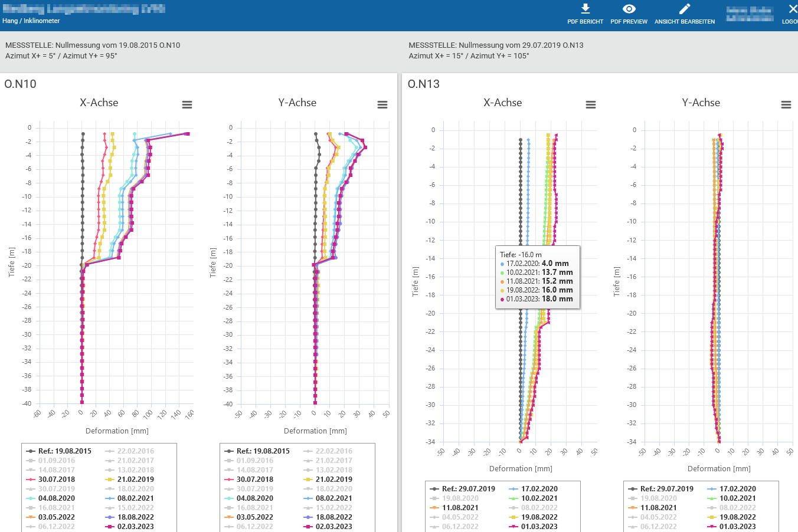Click the O.N10 X-Achse chart title

tap(99, 103)
